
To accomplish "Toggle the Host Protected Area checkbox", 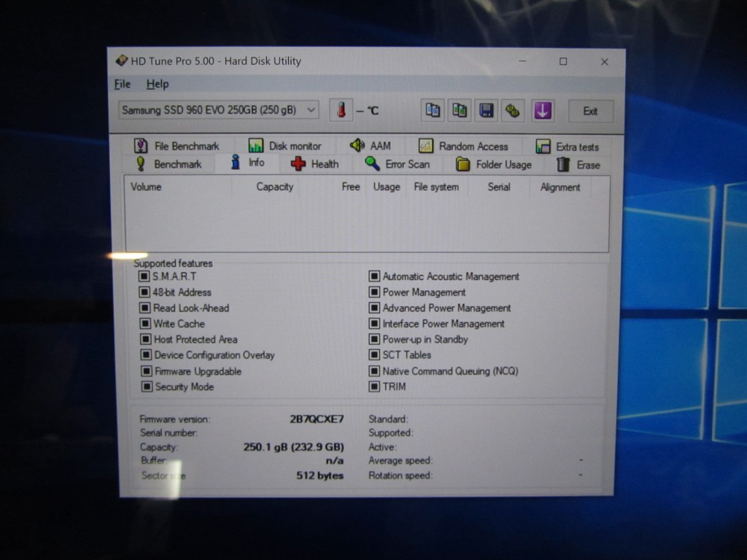I will (x=145, y=339).
